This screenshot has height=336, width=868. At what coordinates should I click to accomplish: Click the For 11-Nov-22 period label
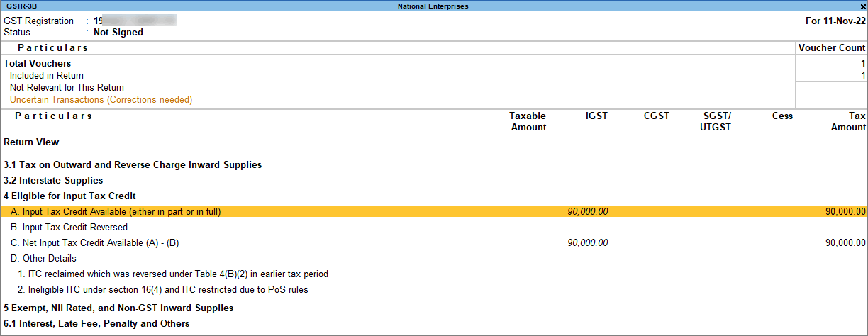click(835, 21)
